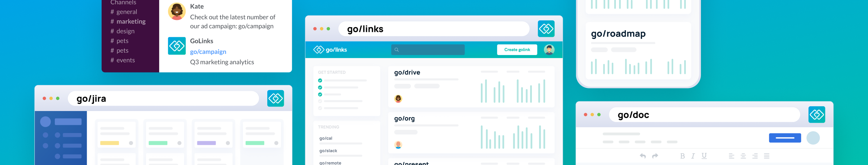Toggle bold formatting in go/doc toolbar
The height and width of the screenshot is (165, 868).
(682, 156)
